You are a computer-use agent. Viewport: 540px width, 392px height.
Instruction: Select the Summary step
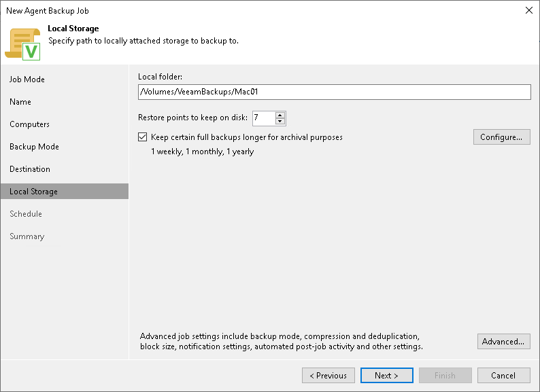click(x=27, y=236)
